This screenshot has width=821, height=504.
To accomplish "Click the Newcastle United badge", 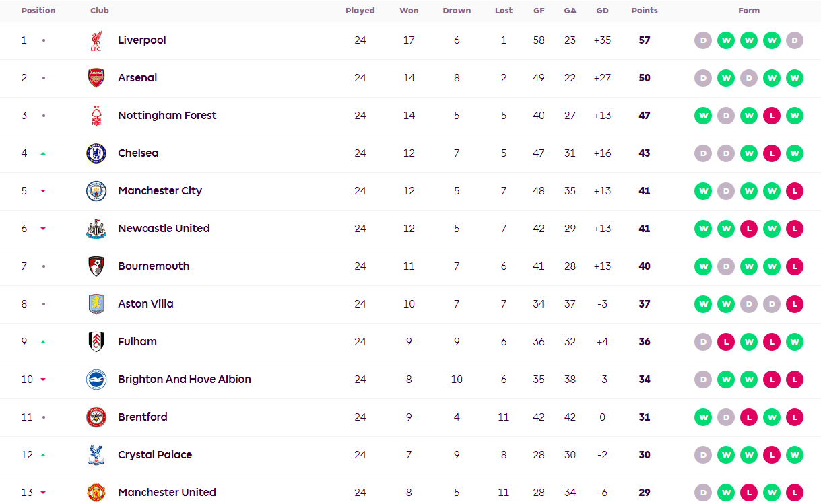I will coord(96,229).
